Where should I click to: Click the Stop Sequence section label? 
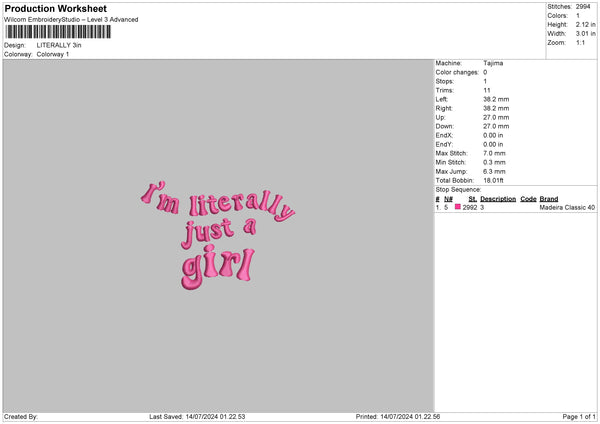458,189
